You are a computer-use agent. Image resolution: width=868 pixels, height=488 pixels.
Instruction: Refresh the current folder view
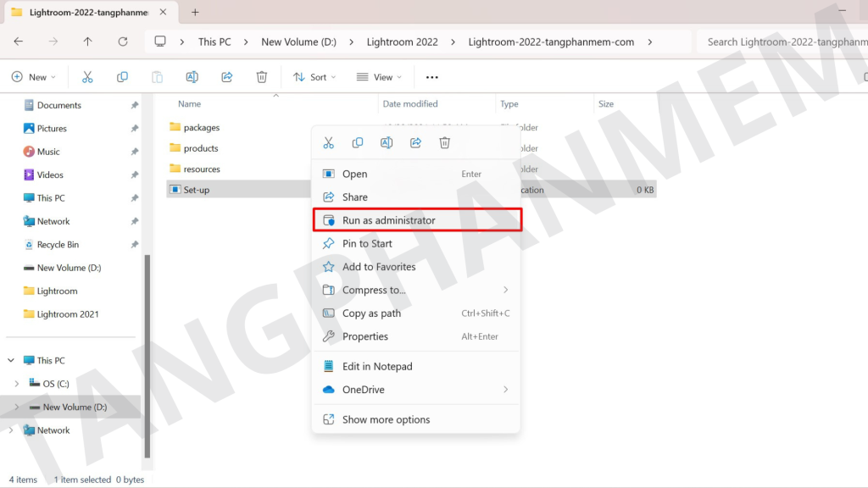click(x=123, y=42)
